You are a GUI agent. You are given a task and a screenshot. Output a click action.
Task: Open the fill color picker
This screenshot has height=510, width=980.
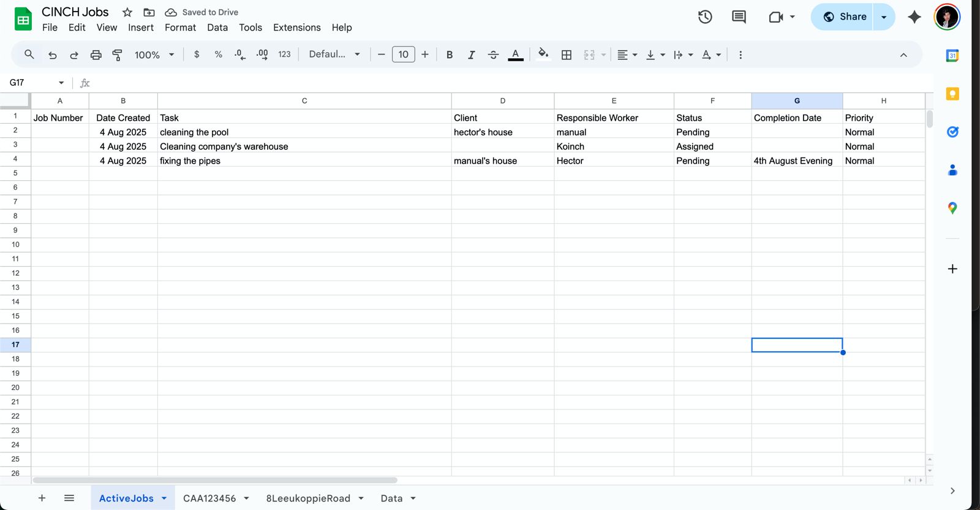click(543, 55)
